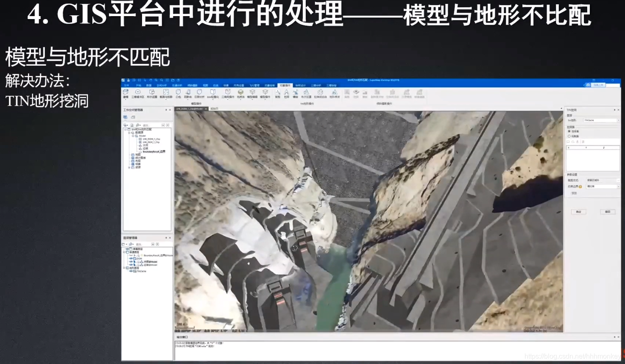Image resolution: width=625 pixels, height=364 pixels.
Task: Click the 建模 modeling tool icon
Action: point(126,92)
